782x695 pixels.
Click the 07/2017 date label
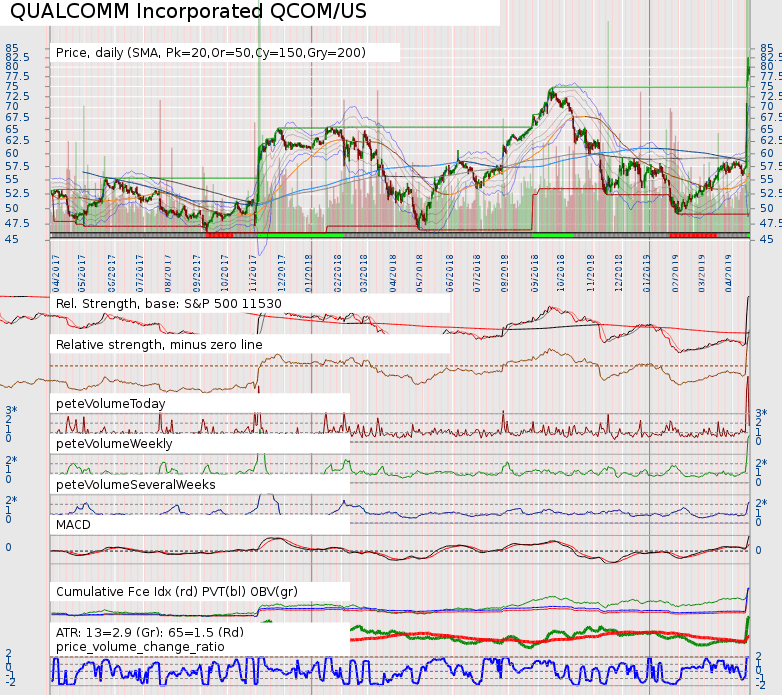[x=140, y=274]
